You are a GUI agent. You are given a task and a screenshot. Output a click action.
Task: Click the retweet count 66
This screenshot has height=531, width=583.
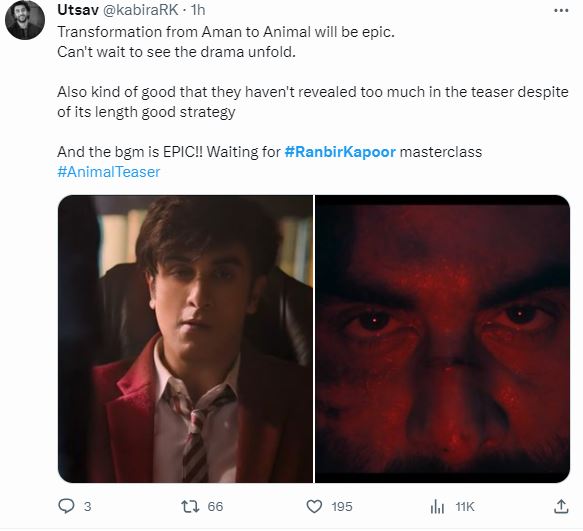pos(215,506)
